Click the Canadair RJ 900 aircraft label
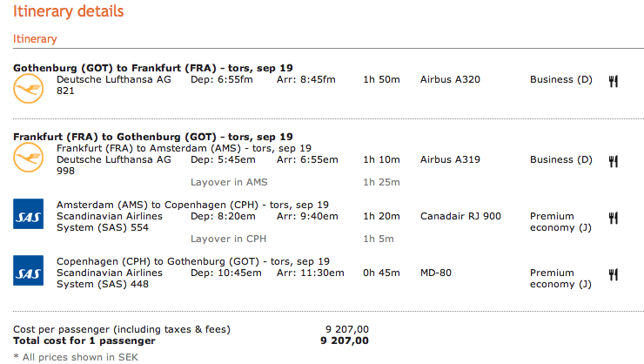 point(460,216)
